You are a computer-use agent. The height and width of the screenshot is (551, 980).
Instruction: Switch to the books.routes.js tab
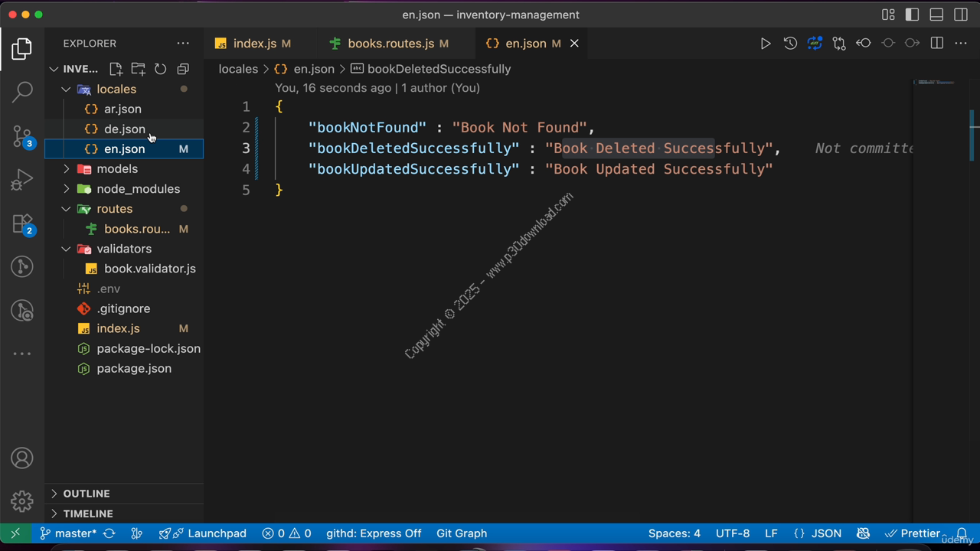point(390,44)
